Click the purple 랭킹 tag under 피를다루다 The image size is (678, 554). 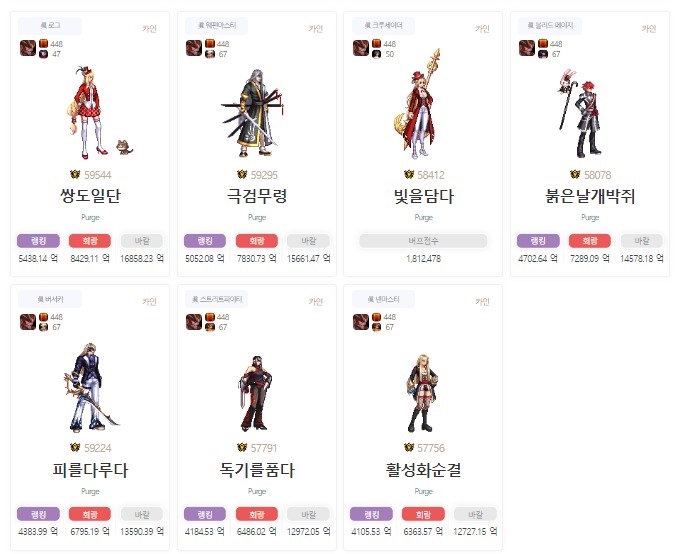[x=38, y=514]
